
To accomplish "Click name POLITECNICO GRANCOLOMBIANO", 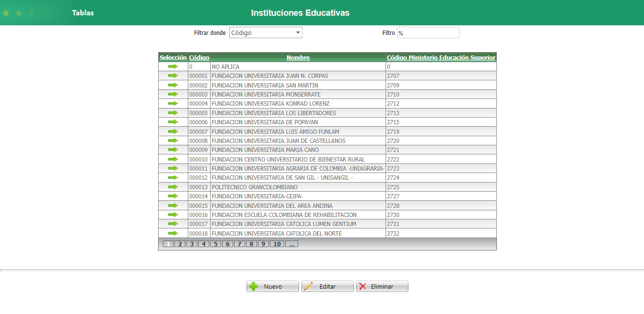I will [x=255, y=187].
